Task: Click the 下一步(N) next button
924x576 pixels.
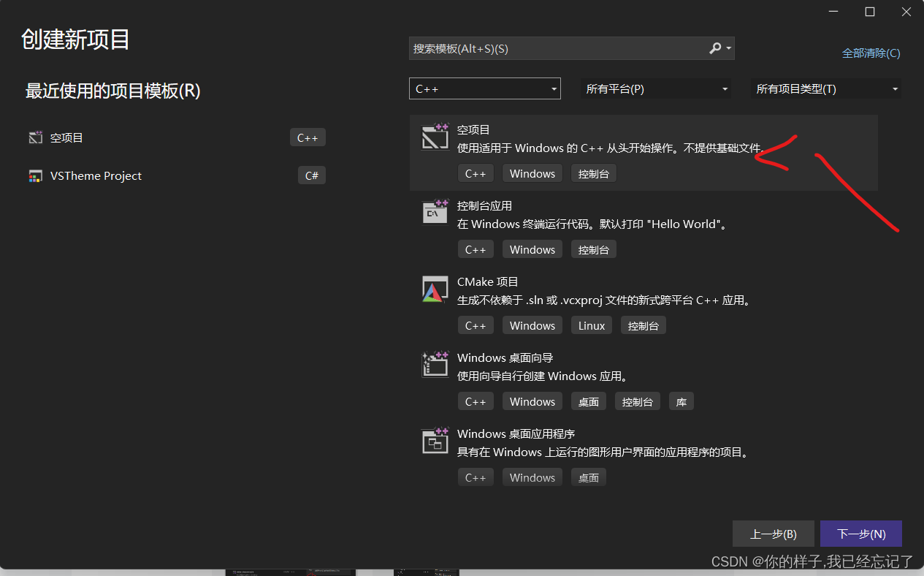Action: [x=861, y=534]
